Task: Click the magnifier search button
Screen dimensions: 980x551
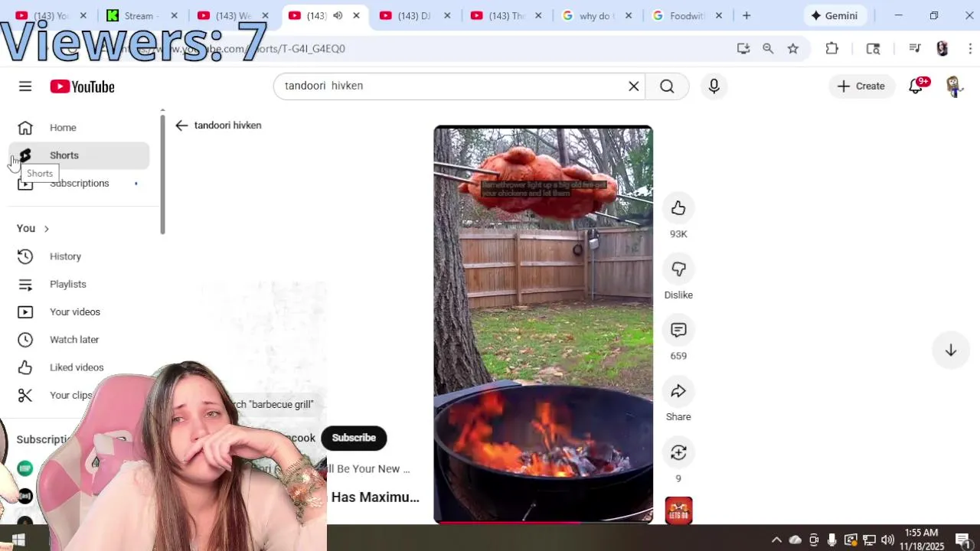Action: tap(667, 86)
